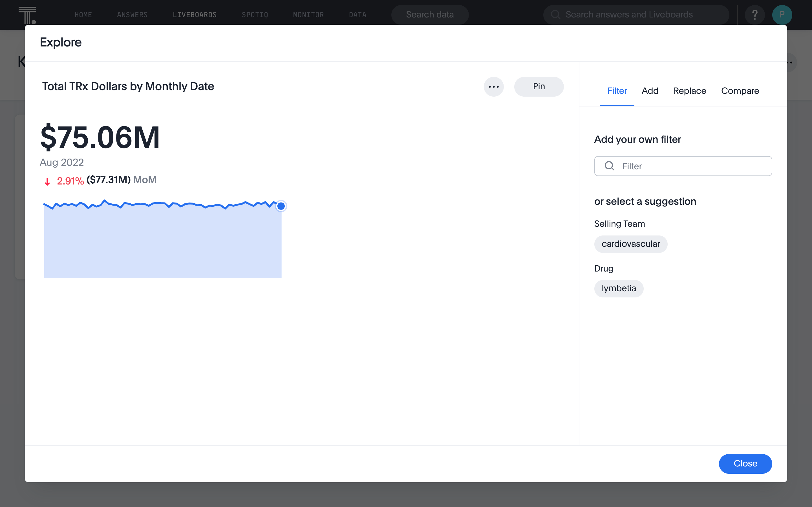812x507 pixels.
Task: Click the Pin button for this visualization
Action: pos(539,86)
